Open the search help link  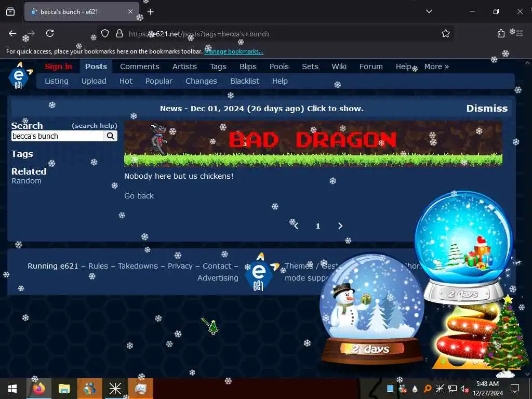pos(95,126)
